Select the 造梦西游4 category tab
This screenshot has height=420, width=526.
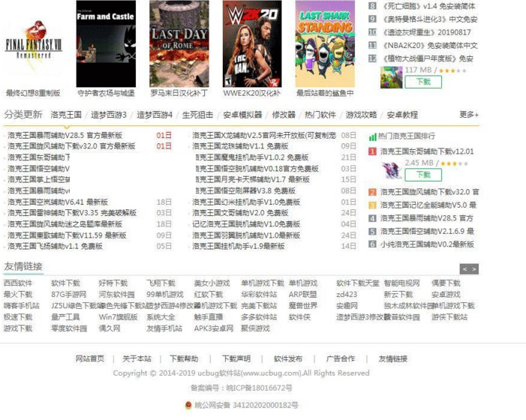pos(155,115)
